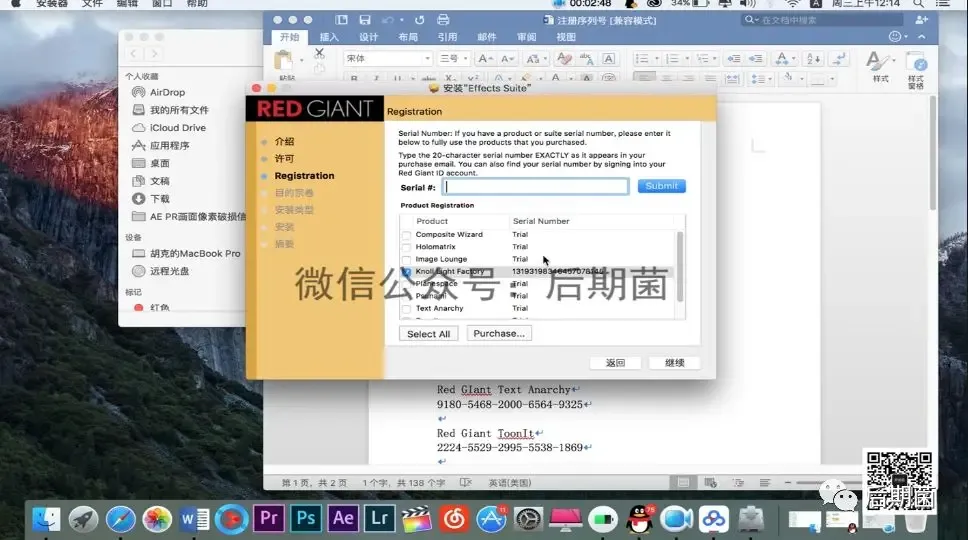Decrease indent in Word's ribbon
This screenshot has height=540, width=968.
pyautogui.click(x=733, y=59)
